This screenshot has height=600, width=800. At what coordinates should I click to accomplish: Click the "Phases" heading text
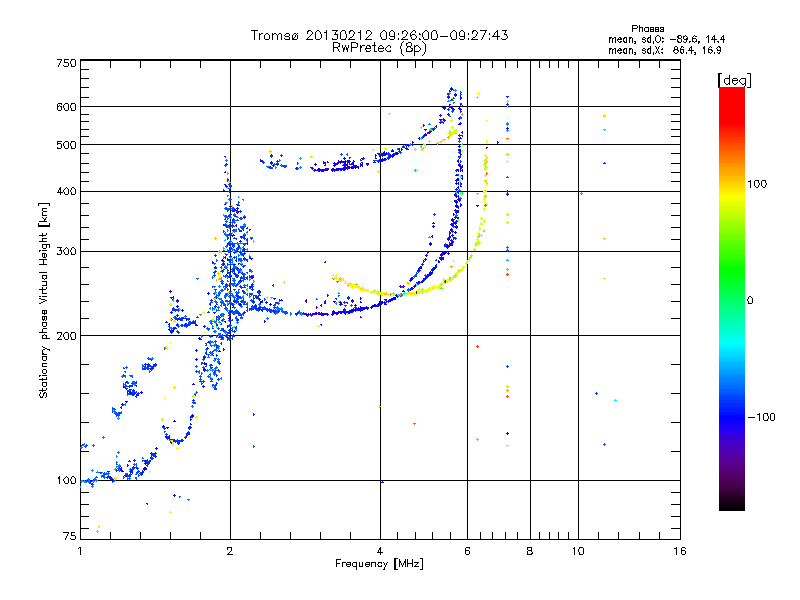647,29
